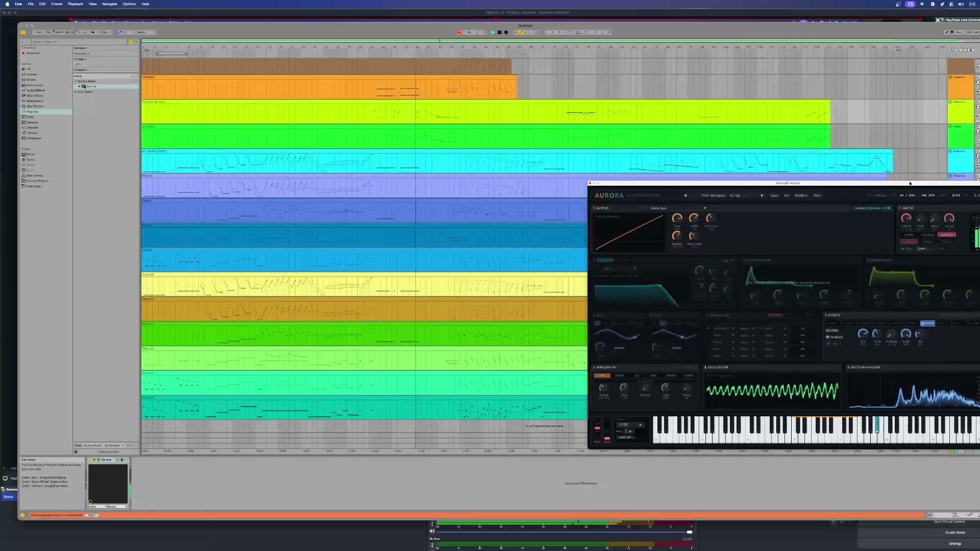Collapse the Aurora Audio browser folder

pos(76,81)
